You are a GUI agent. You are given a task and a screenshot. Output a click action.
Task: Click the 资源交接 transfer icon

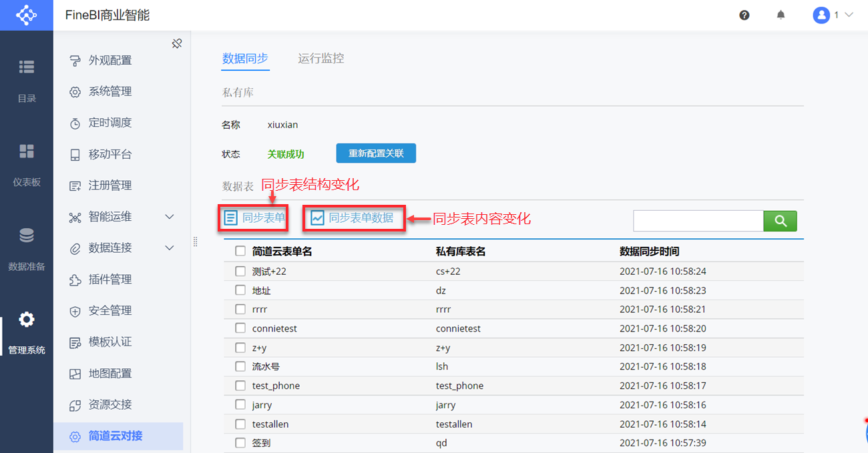(x=75, y=405)
